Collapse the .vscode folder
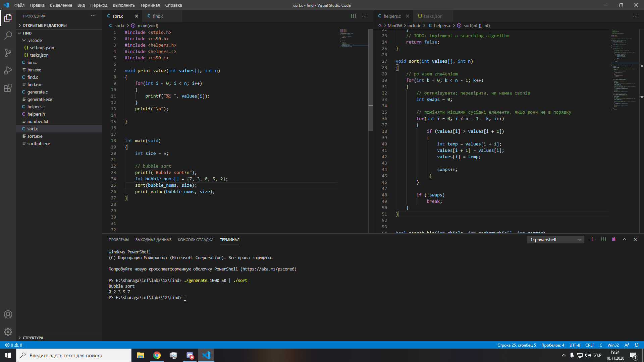 59,40
